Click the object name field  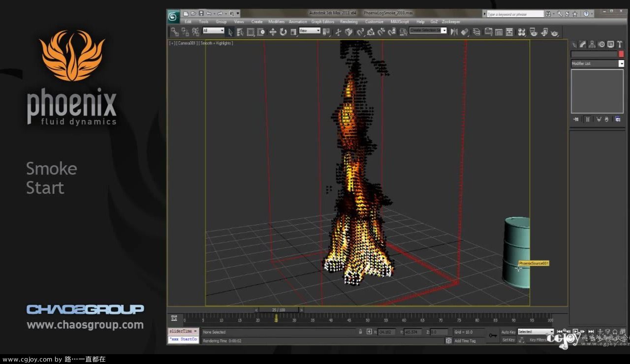click(x=594, y=54)
